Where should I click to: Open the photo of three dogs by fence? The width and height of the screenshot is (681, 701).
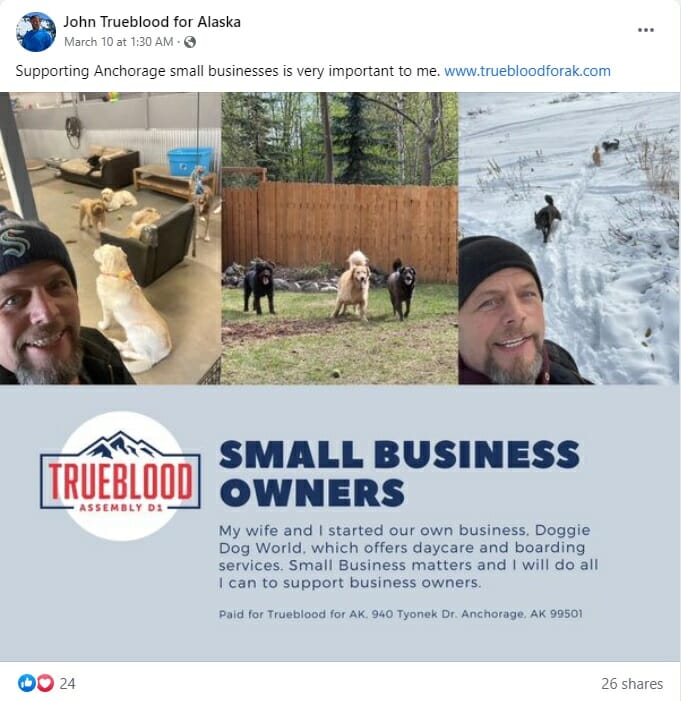[340, 238]
